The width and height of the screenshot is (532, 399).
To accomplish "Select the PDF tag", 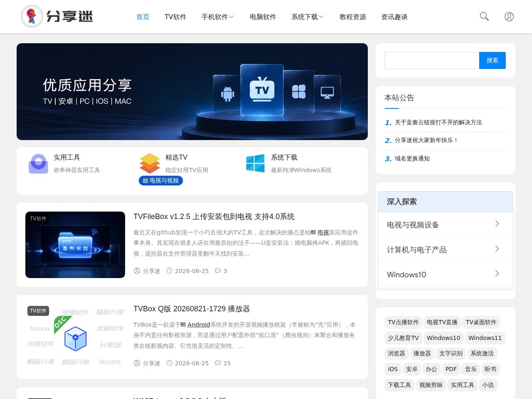I will tap(451, 369).
